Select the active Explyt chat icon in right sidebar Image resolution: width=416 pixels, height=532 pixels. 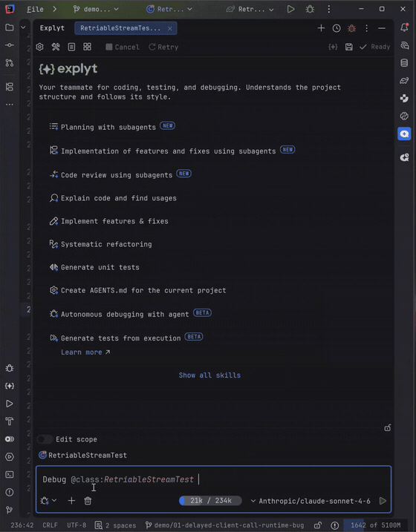tap(404, 134)
